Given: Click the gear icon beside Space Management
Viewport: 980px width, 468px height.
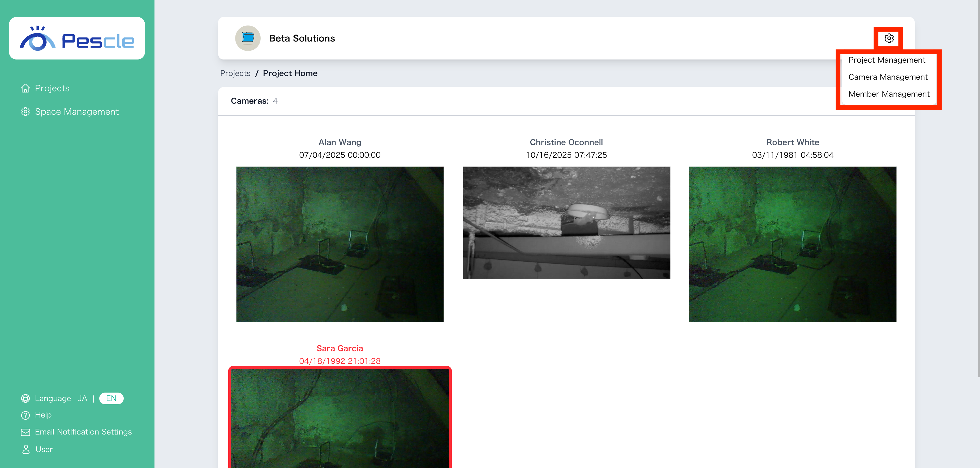Looking at the screenshot, I should [25, 112].
